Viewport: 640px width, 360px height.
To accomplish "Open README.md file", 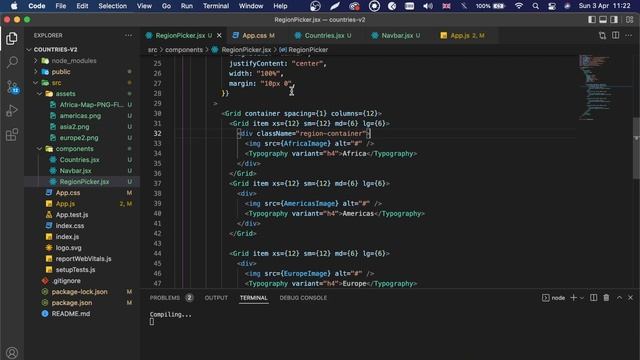I will pyautogui.click(x=71, y=314).
